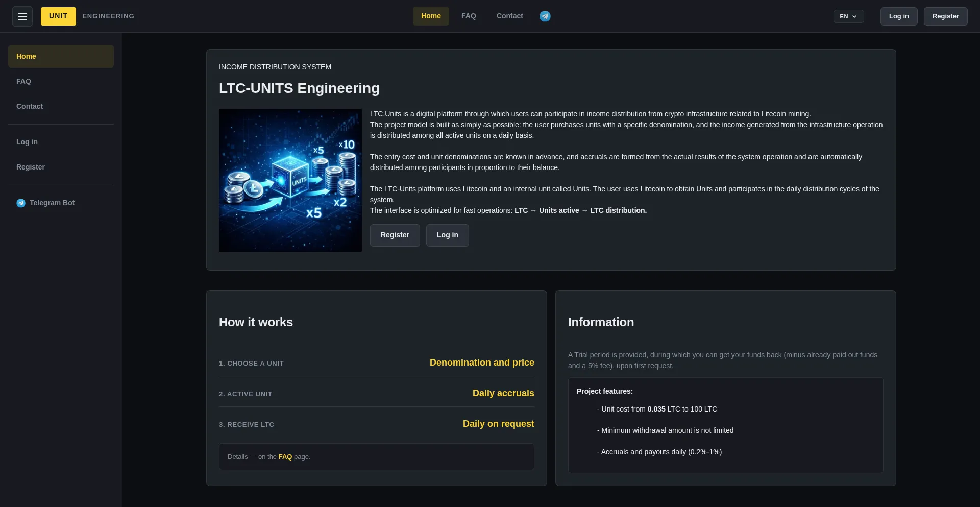The height and width of the screenshot is (507, 980).
Task: Click Log in button below the description
Action: coord(448,235)
